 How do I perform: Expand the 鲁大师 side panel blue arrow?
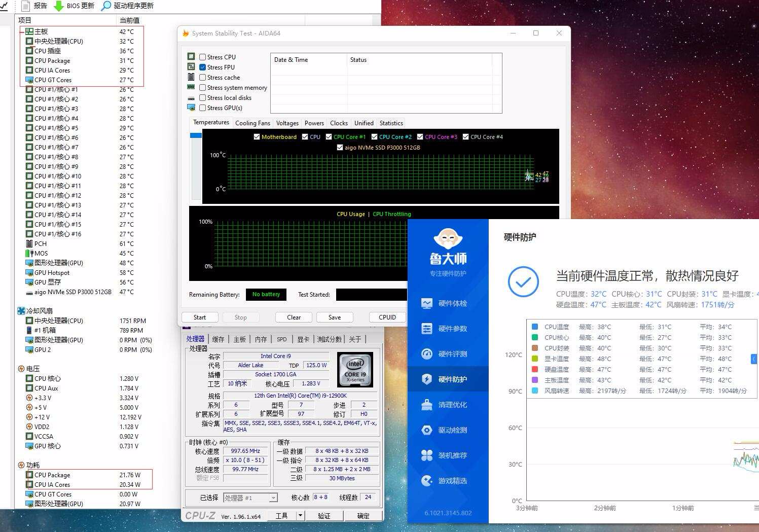pos(754,359)
